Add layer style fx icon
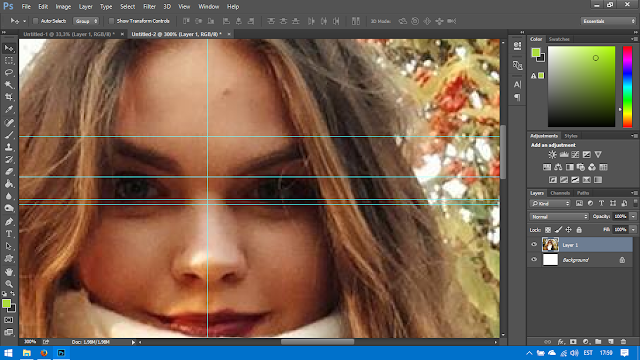Viewport: 640px width, 360px height. click(x=561, y=342)
